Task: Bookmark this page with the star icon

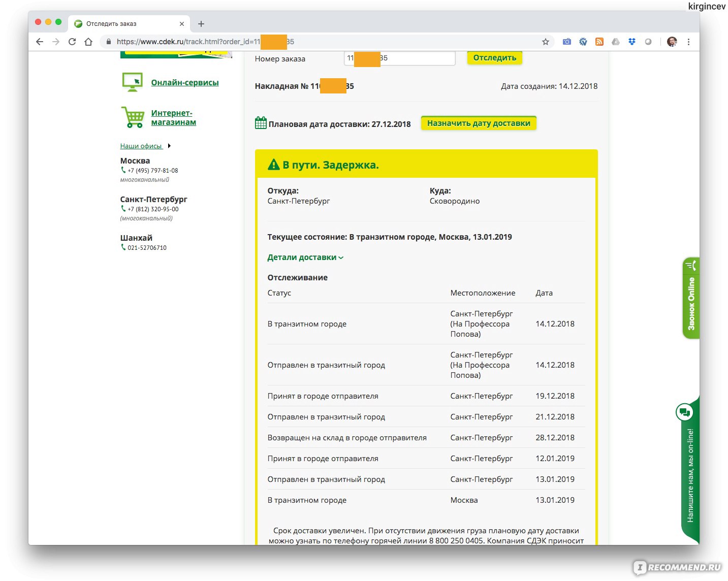Action: tap(546, 42)
